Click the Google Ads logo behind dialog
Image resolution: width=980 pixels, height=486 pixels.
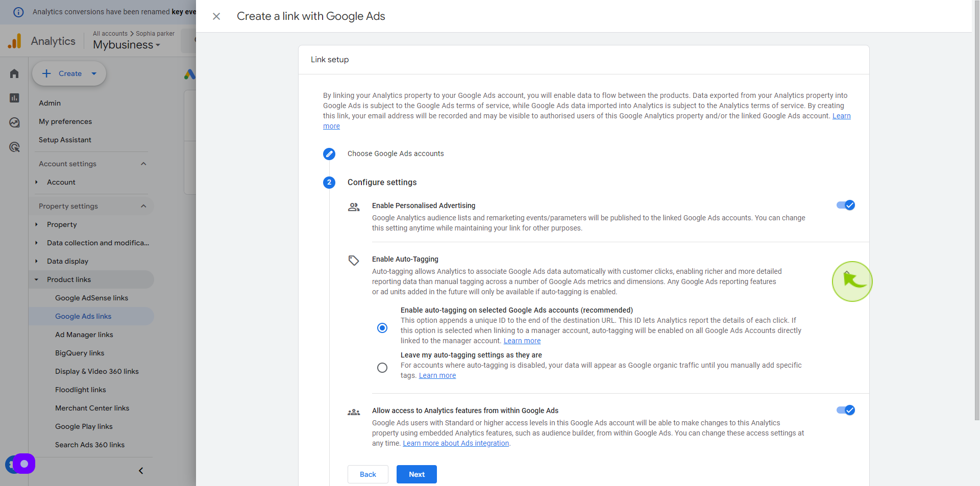click(x=190, y=74)
